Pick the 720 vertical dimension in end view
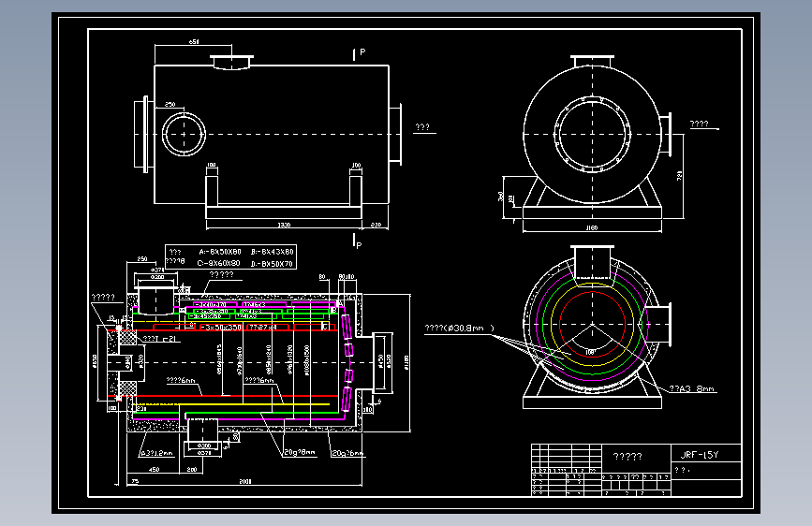Image resolution: width=812 pixels, height=526 pixels. pyautogui.click(x=679, y=176)
